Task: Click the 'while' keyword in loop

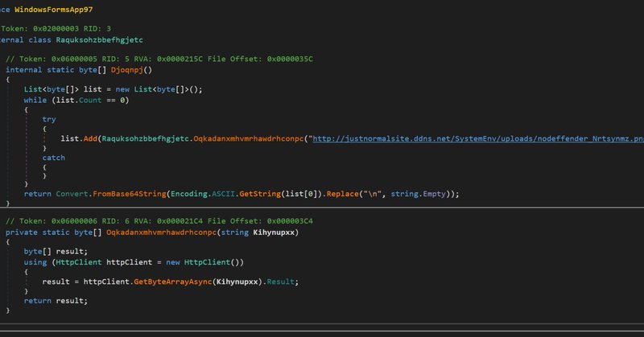Action: pyautogui.click(x=35, y=101)
